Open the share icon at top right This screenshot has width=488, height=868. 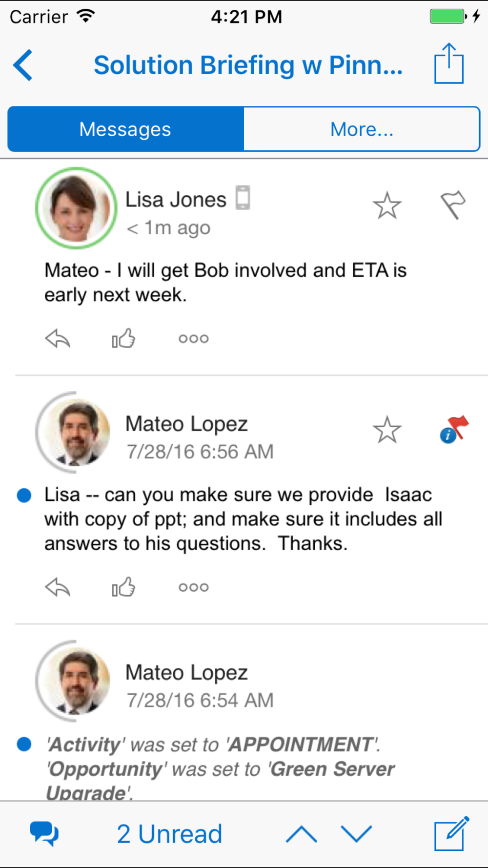pyautogui.click(x=449, y=63)
